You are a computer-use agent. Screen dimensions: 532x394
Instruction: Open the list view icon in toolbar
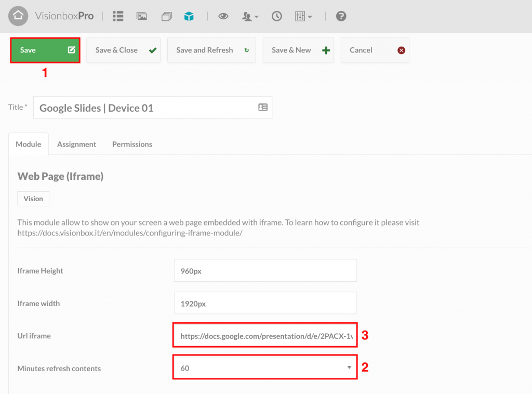(x=118, y=16)
